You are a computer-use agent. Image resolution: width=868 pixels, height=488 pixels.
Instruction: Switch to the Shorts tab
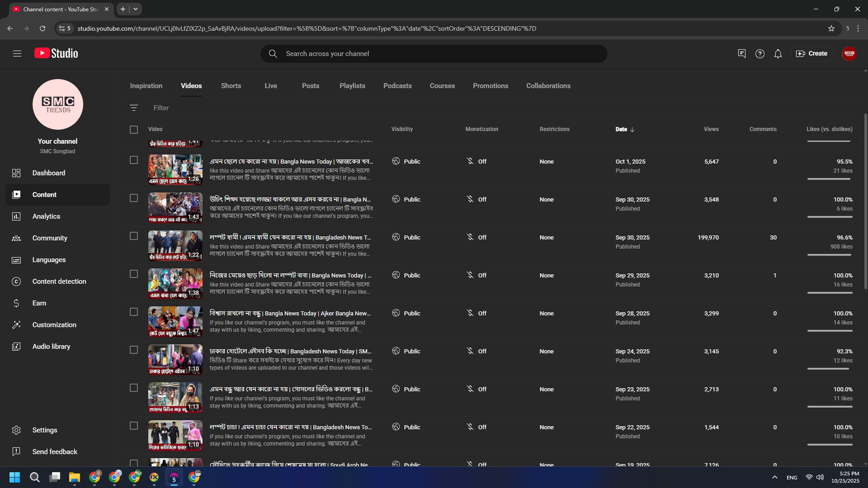click(x=231, y=86)
